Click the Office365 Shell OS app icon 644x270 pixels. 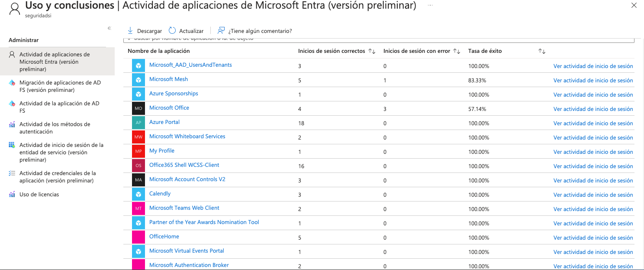click(x=138, y=166)
